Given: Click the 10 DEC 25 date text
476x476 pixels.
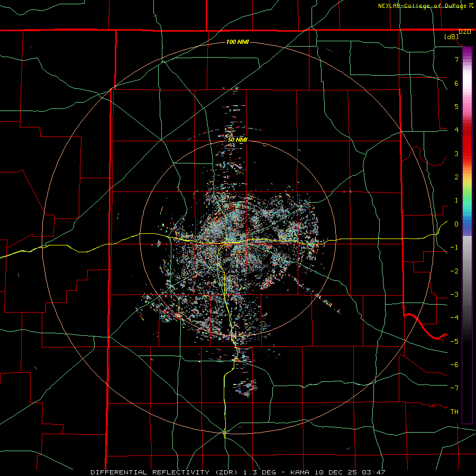Looking at the screenshot, I should (336, 472).
